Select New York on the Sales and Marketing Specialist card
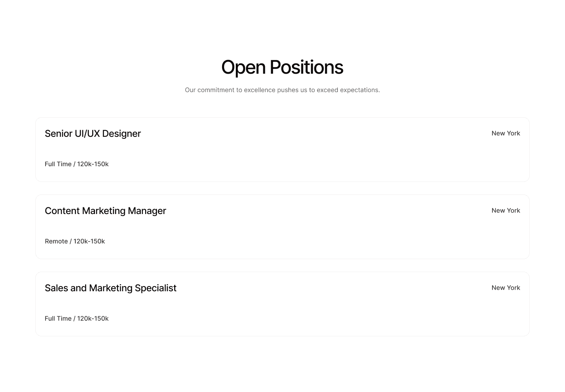565x392 pixels. [x=506, y=287]
